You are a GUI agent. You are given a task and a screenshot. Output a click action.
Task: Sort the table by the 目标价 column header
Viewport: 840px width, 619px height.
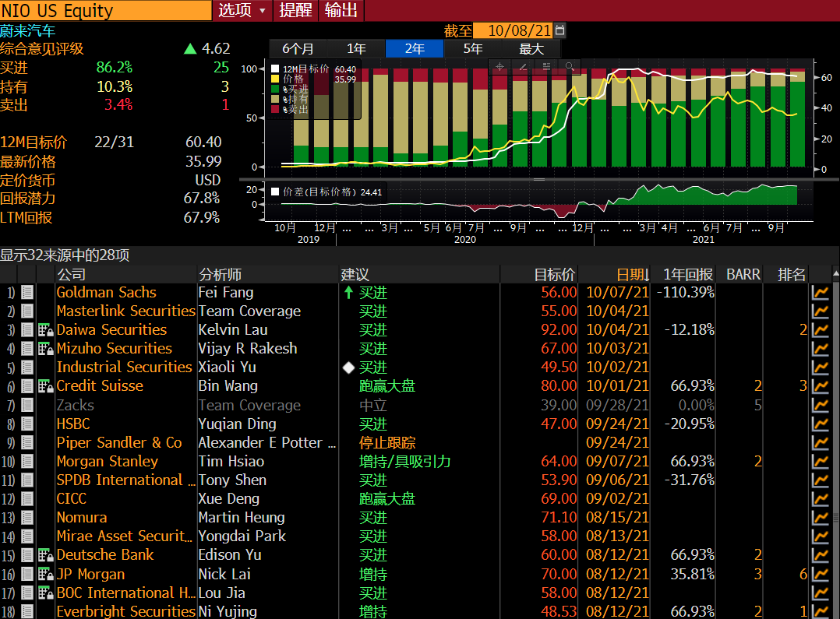click(x=555, y=275)
